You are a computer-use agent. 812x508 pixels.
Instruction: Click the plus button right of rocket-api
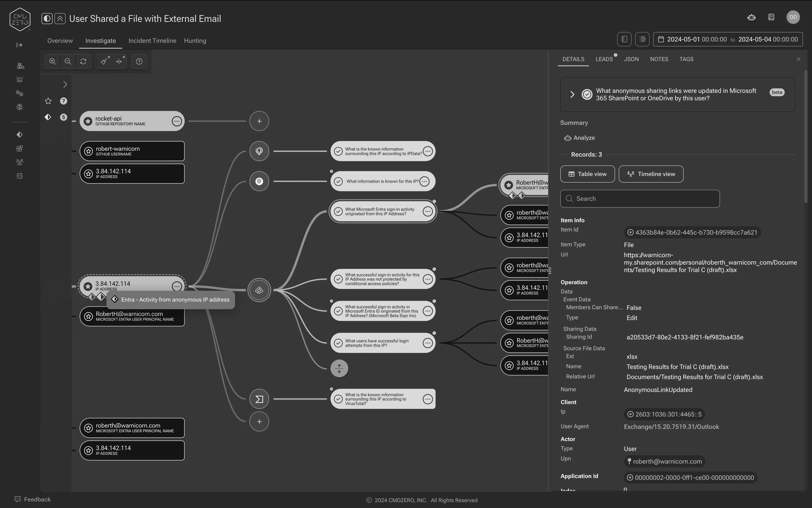[x=259, y=121]
